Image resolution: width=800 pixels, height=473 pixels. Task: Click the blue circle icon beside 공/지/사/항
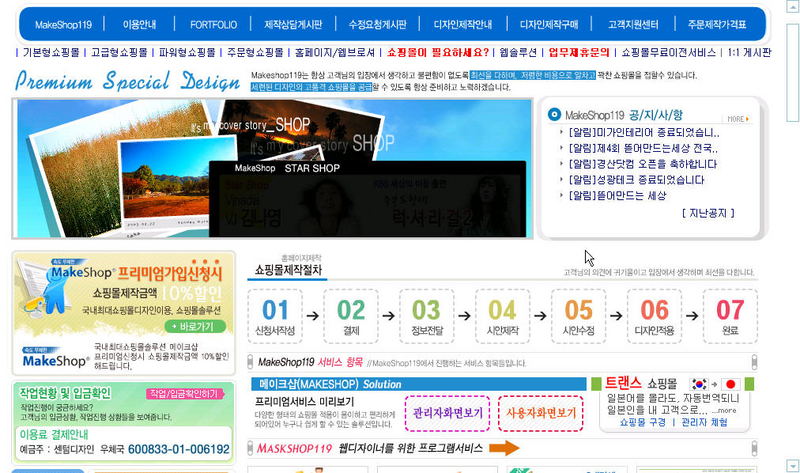(x=554, y=114)
